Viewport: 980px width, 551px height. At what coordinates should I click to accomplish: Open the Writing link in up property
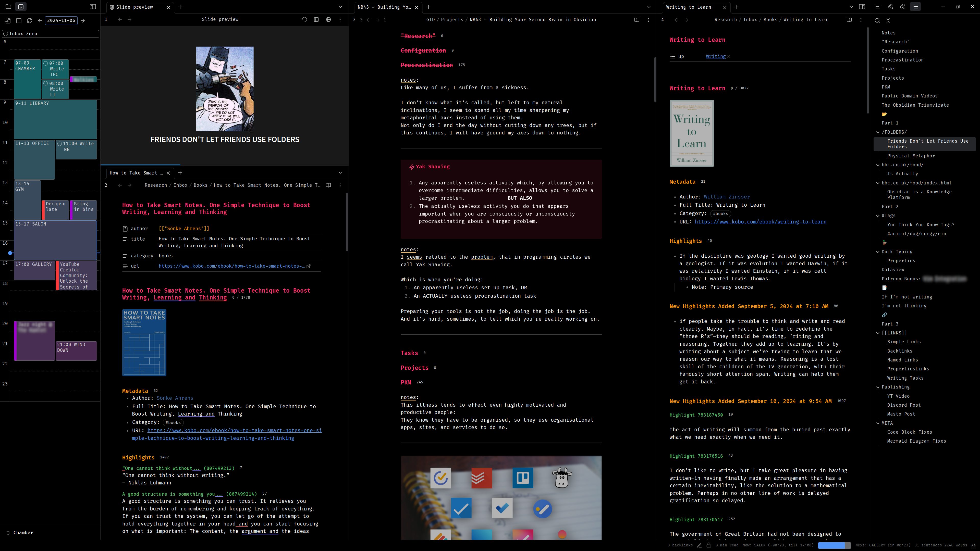pyautogui.click(x=716, y=56)
